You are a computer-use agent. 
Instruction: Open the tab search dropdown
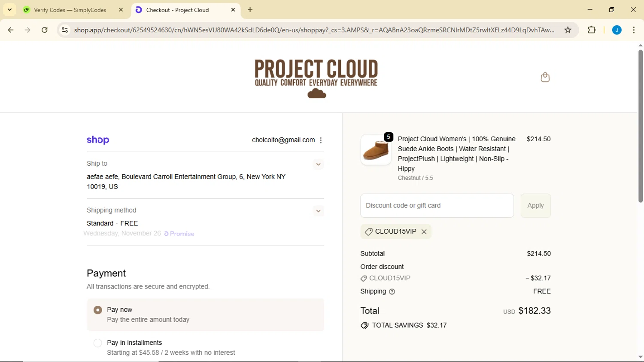pos(9,10)
